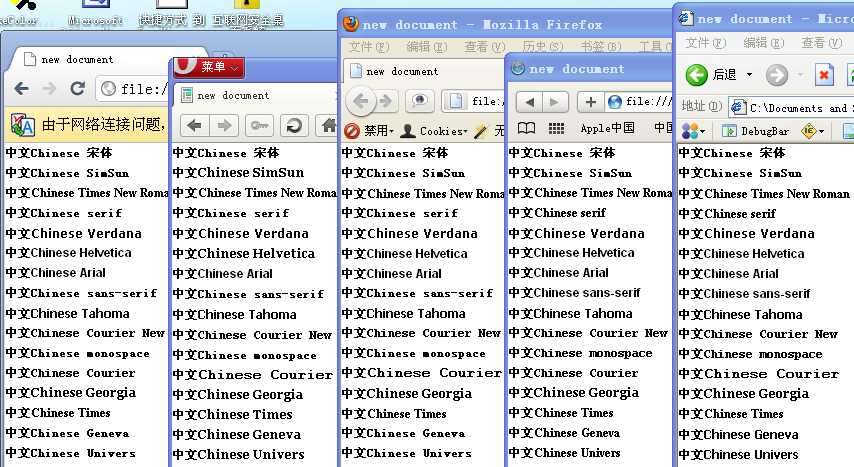The height and width of the screenshot is (467, 854).
Task: Click the C:\Documents and address field in IE
Action: [792, 108]
